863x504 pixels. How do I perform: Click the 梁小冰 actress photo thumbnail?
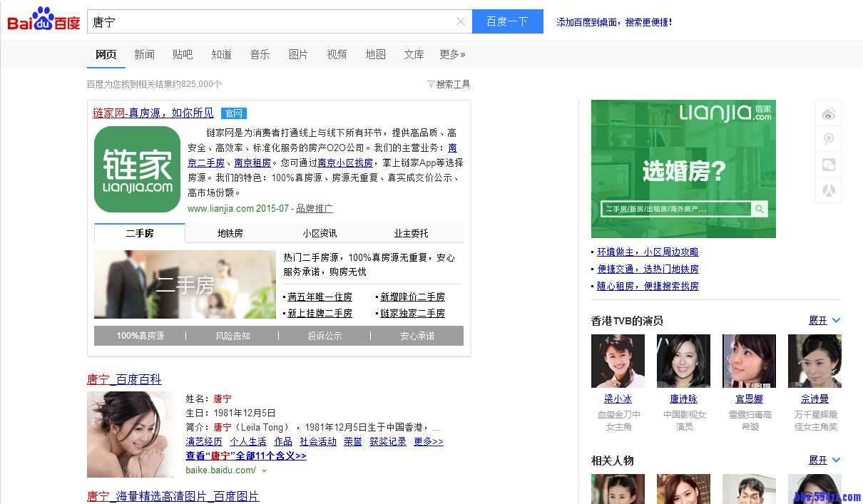(618, 361)
